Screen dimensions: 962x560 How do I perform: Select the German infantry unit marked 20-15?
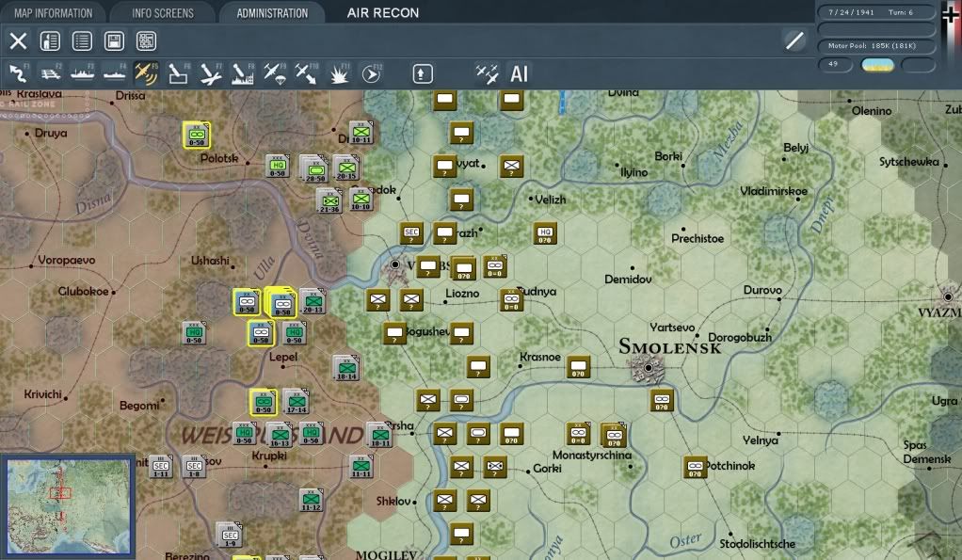pos(346,168)
